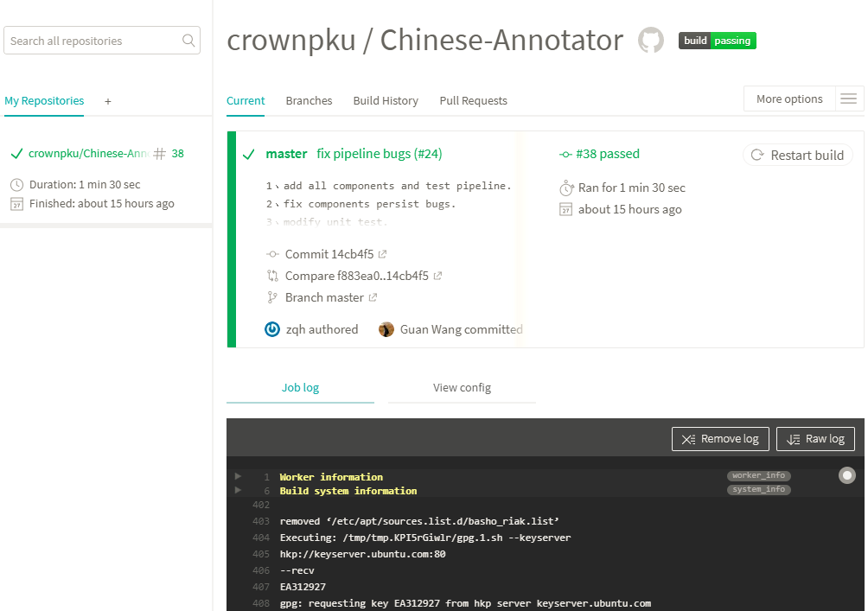Click the sidebar clock icon beside Duration
This screenshot has width=868, height=611.
click(x=17, y=185)
